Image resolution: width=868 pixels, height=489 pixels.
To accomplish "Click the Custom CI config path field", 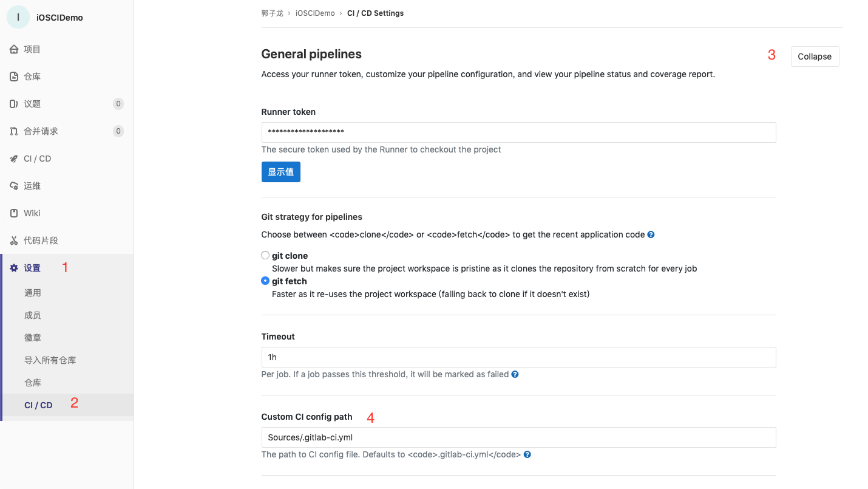I will (519, 437).
